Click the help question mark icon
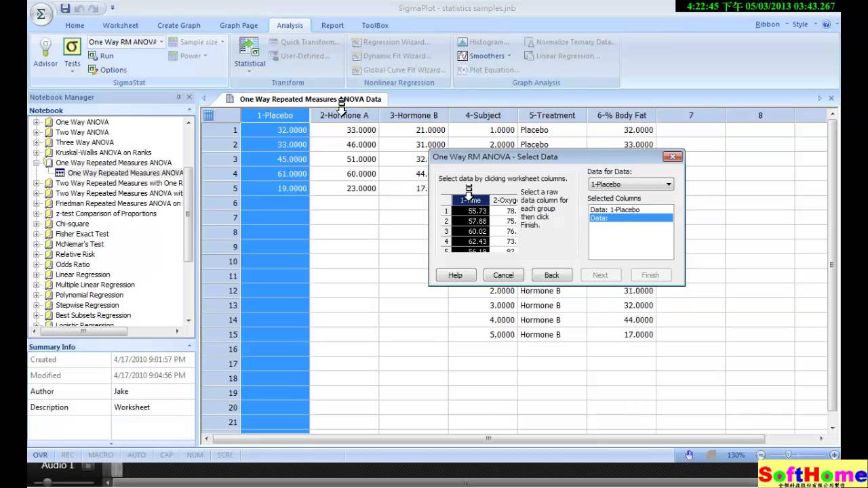Image resolution: width=868 pixels, height=488 pixels. click(826, 24)
